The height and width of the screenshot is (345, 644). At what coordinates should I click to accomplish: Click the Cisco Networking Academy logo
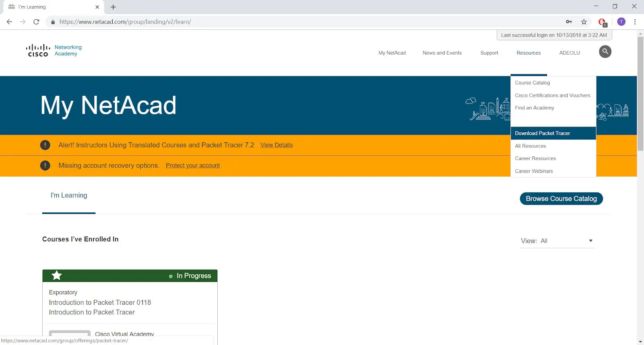pos(54,51)
